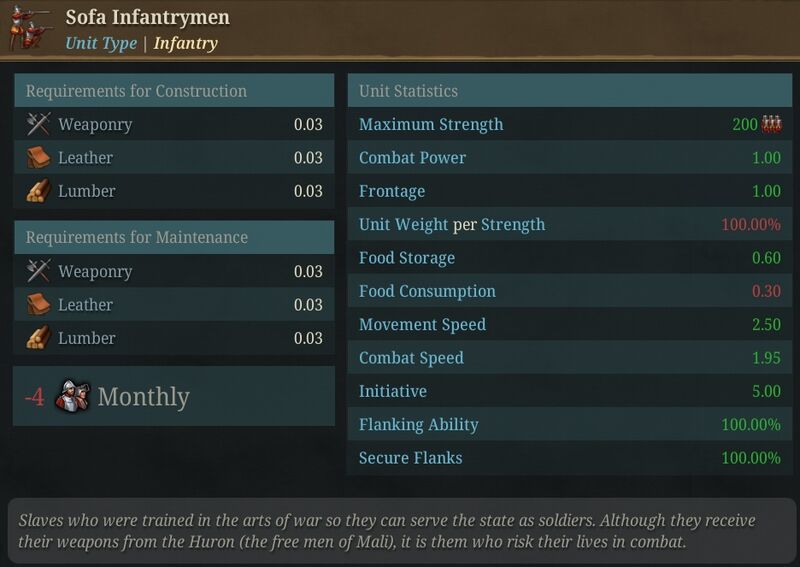This screenshot has width=800, height=567.
Task: Click the Weaponry icon under Maintenance requirements
Action: [38, 271]
